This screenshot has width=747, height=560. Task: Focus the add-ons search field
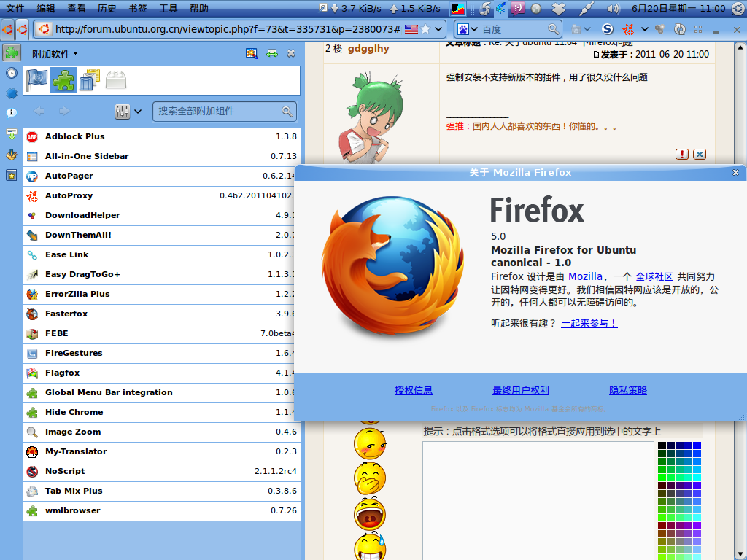point(225,112)
